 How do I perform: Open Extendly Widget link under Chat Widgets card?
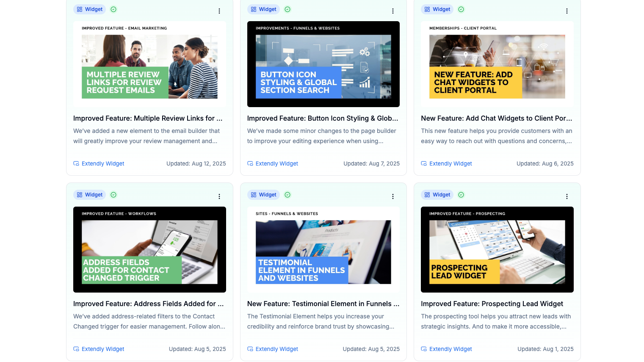[x=450, y=164]
